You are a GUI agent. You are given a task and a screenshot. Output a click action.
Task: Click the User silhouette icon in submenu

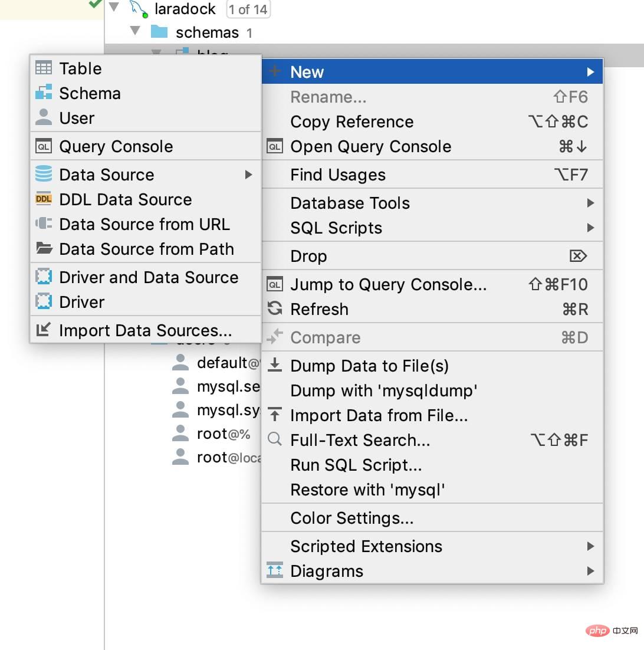[44, 117]
